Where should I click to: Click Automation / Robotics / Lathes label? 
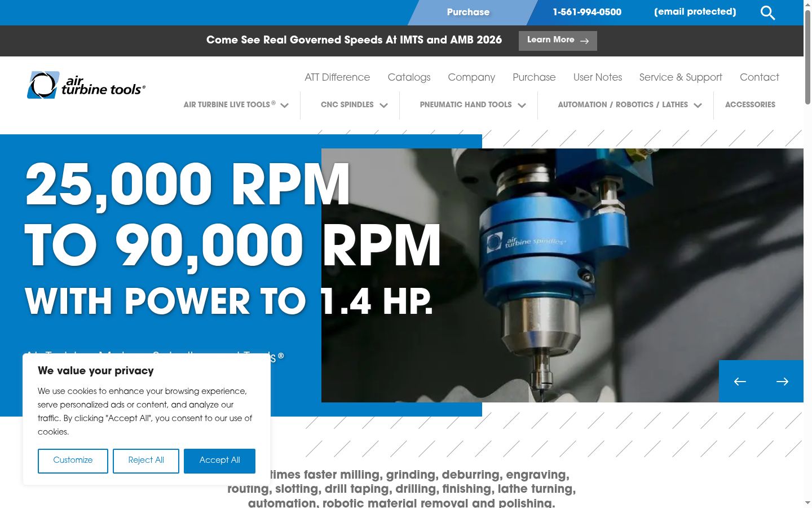623,104
